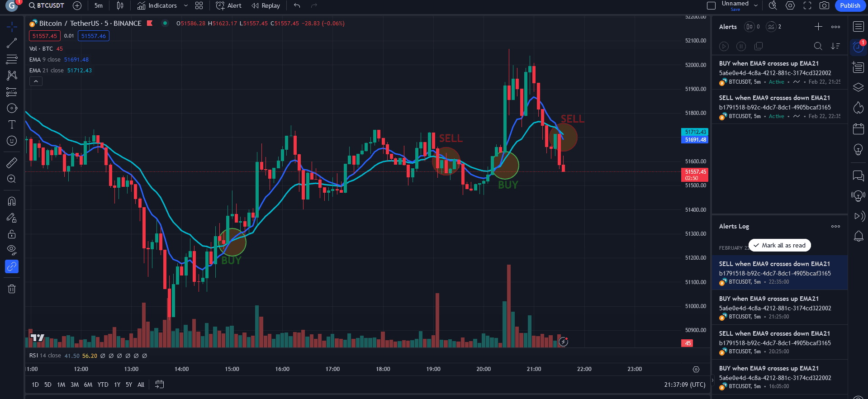Switch to 5Y date range

(129, 385)
